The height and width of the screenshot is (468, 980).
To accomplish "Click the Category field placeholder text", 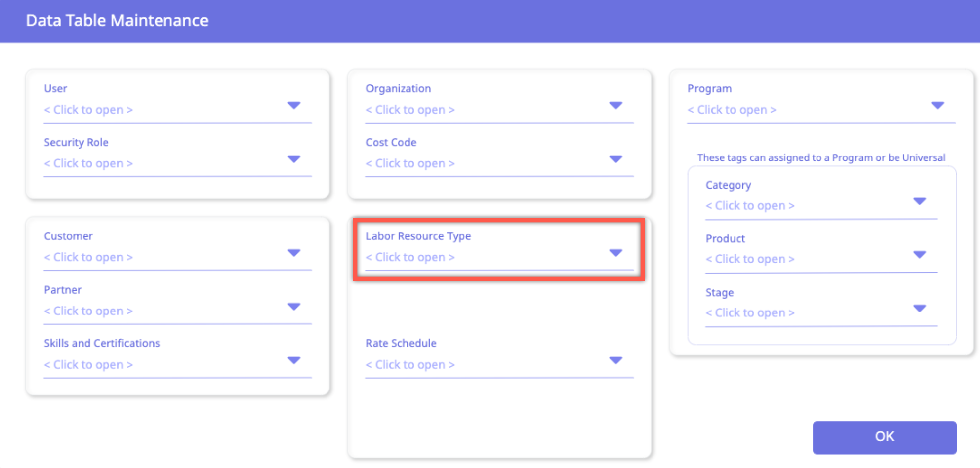I will pyautogui.click(x=750, y=206).
